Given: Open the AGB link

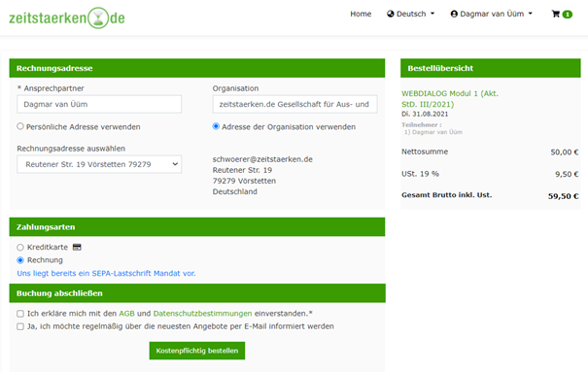Looking at the screenshot, I should 126,314.
